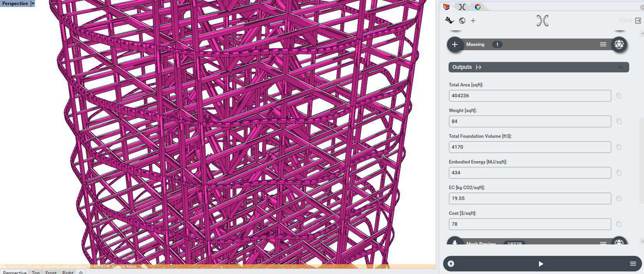
Task: Click the round plus button on Massing
Action: coord(455,44)
